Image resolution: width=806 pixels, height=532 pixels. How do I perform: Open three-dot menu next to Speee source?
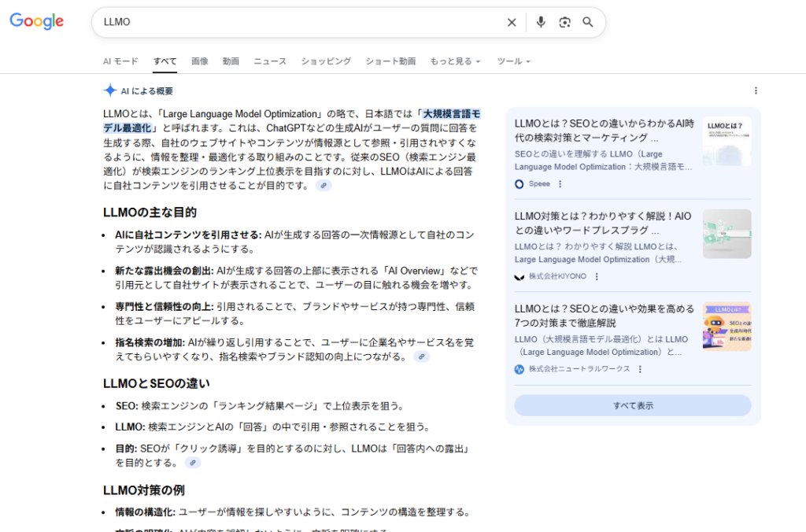(560, 184)
